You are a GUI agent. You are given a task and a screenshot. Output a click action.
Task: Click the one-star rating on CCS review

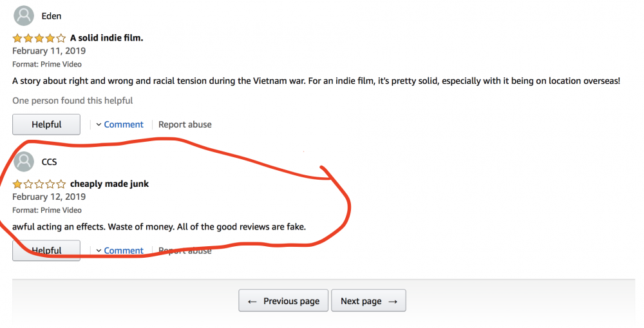(x=39, y=184)
